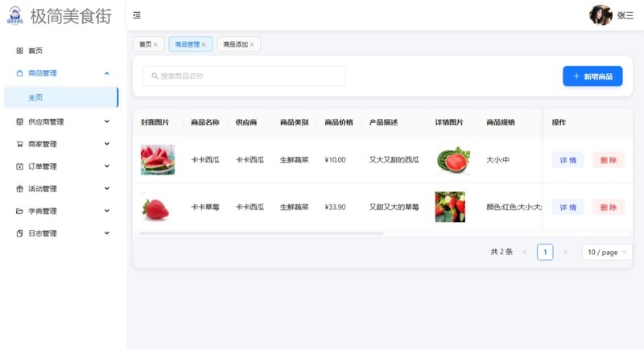Click the 新增商品 button
Viewport: 644px width, 349px height.
pos(592,76)
